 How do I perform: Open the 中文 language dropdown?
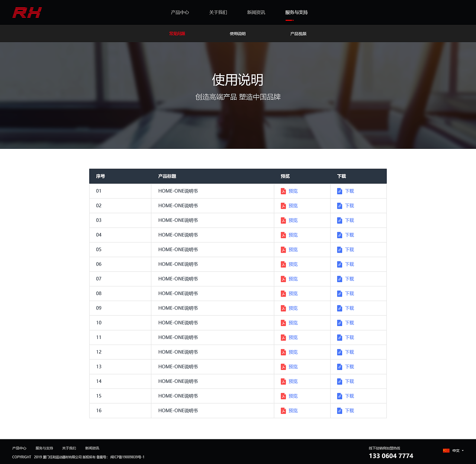click(x=458, y=451)
